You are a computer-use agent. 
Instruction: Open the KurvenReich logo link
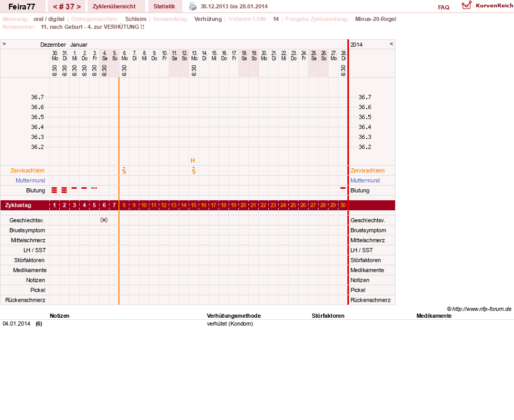coord(487,6)
